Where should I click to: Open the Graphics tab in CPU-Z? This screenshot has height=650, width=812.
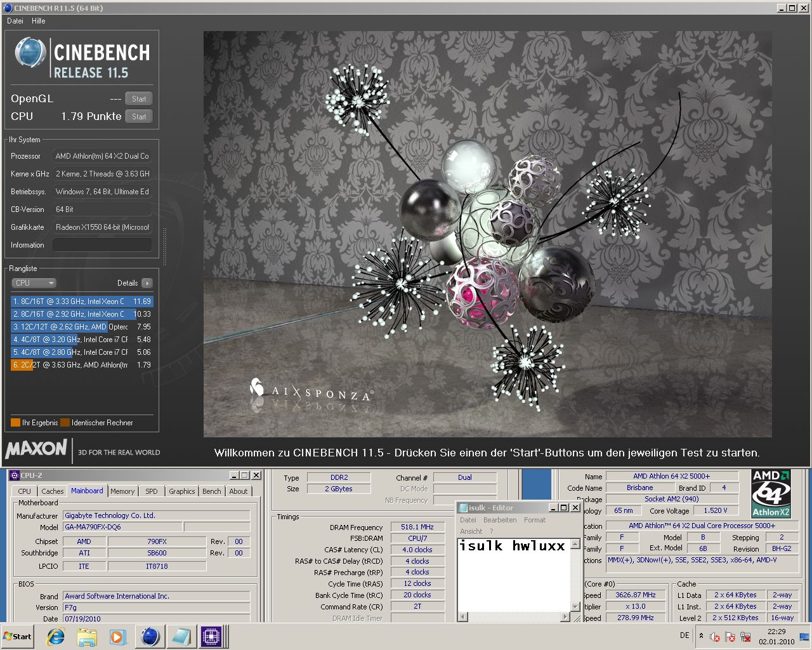point(182,491)
